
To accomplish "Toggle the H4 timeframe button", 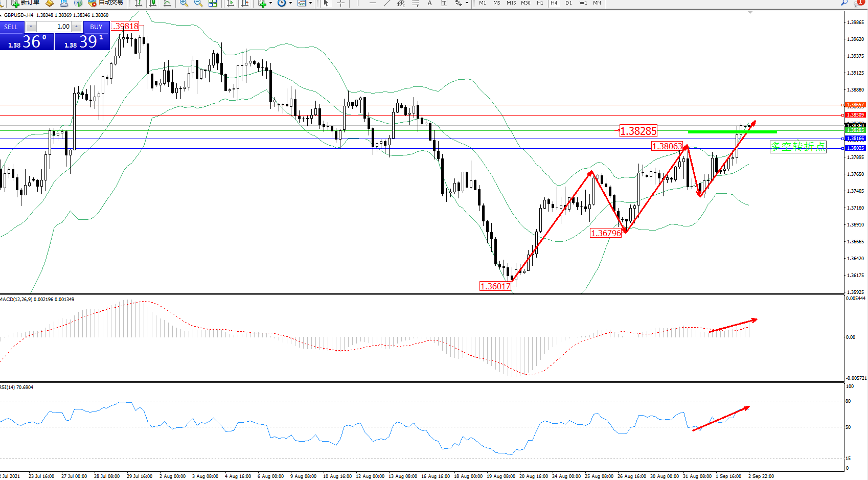I will pos(554,3).
